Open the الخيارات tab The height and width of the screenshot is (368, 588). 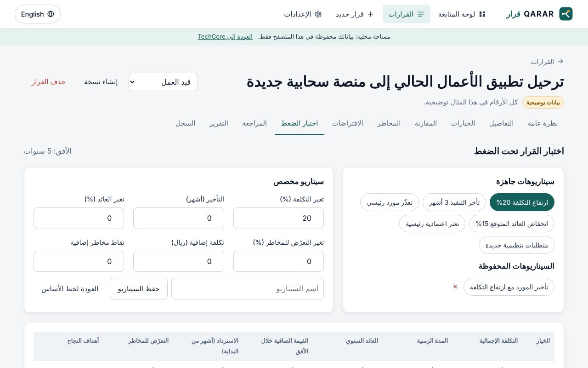pyautogui.click(x=463, y=123)
